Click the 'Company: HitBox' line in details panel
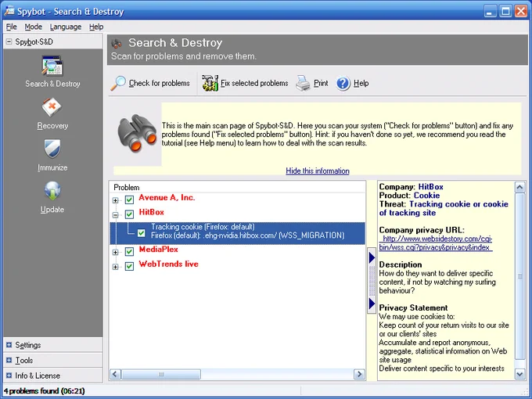Screen dimensions: 532x399 coord(411,187)
